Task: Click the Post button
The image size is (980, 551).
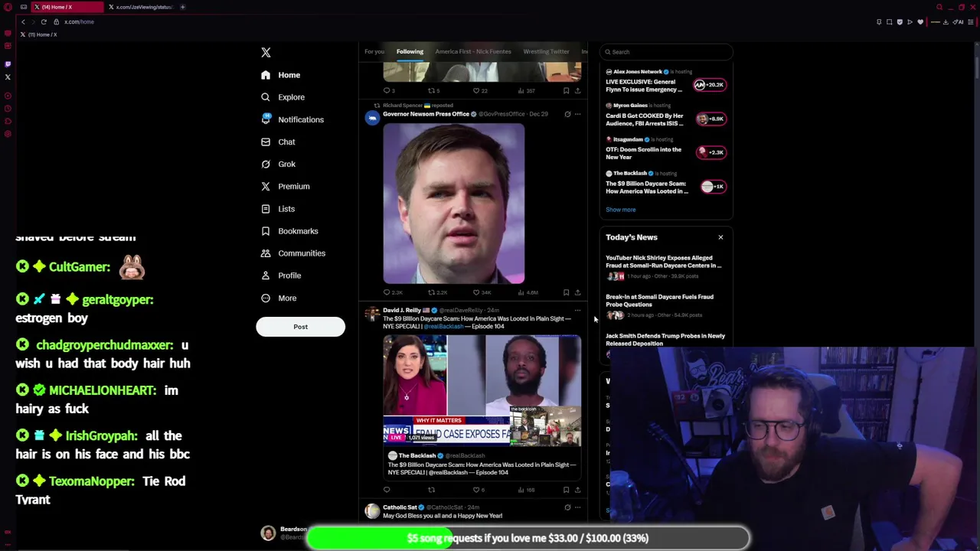Action: click(300, 327)
